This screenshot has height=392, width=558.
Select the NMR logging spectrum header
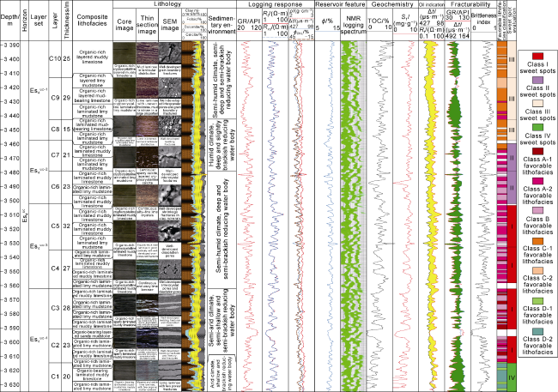[x=354, y=25]
